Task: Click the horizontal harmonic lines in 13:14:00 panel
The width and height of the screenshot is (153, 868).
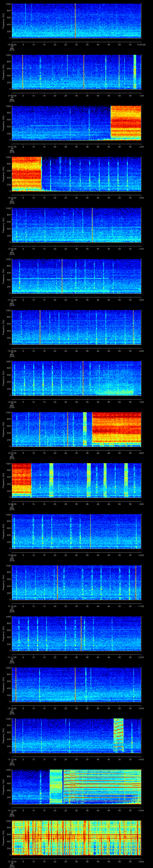Action: tap(102, 786)
